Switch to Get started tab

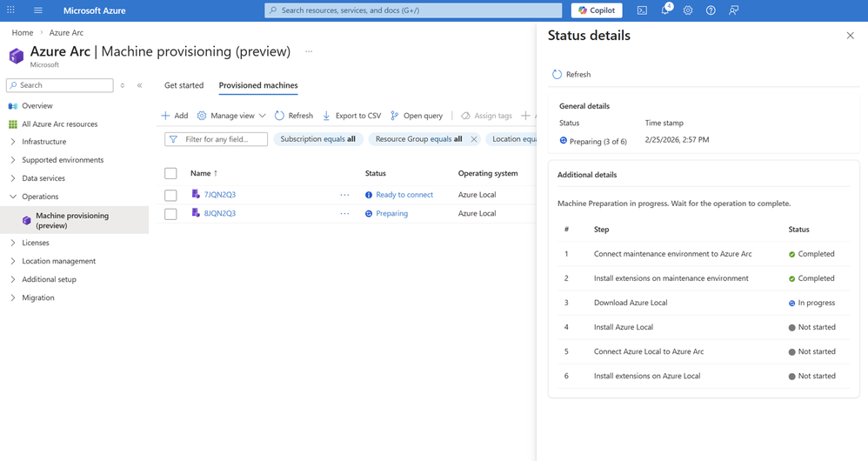pos(184,85)
